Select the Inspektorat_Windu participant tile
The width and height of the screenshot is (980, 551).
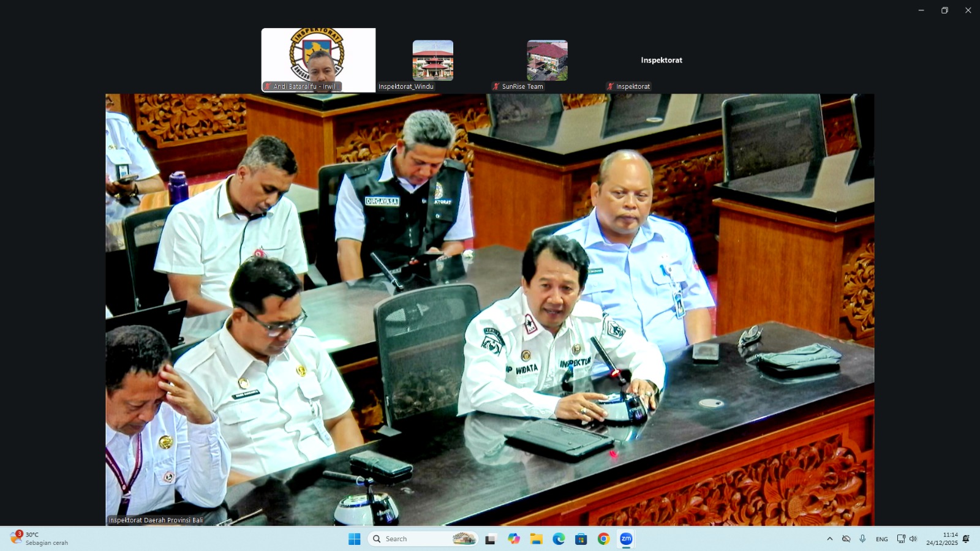click(x=432, y=61)
